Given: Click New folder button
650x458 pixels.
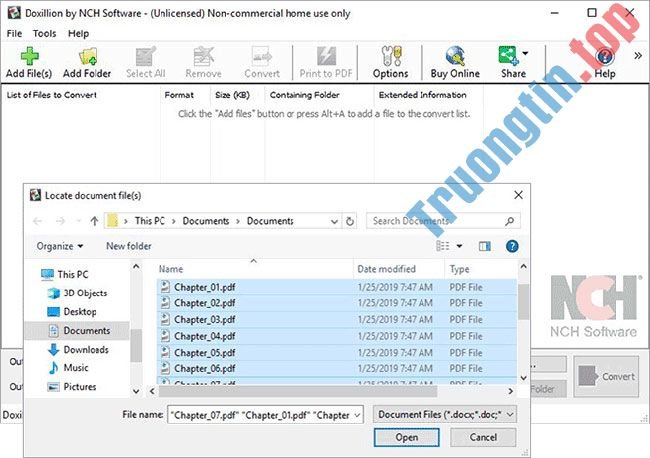Looking at the screenshot, I should pos(129,246).
